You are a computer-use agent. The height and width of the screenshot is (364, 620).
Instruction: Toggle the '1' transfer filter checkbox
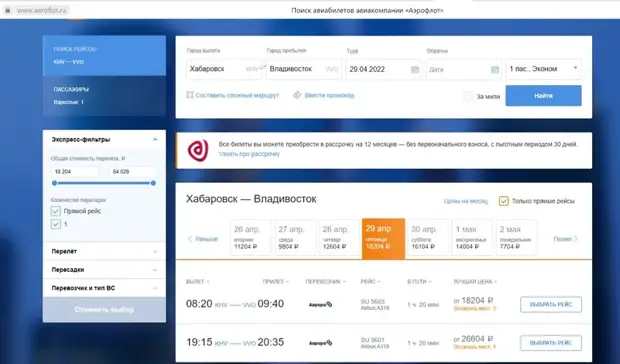(56, 224)
